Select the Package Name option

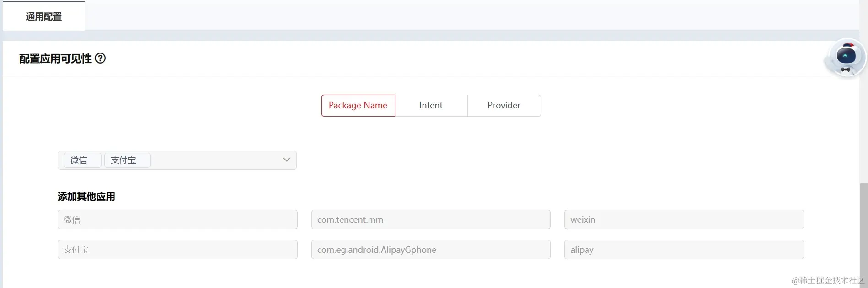[x=358, y=106]
